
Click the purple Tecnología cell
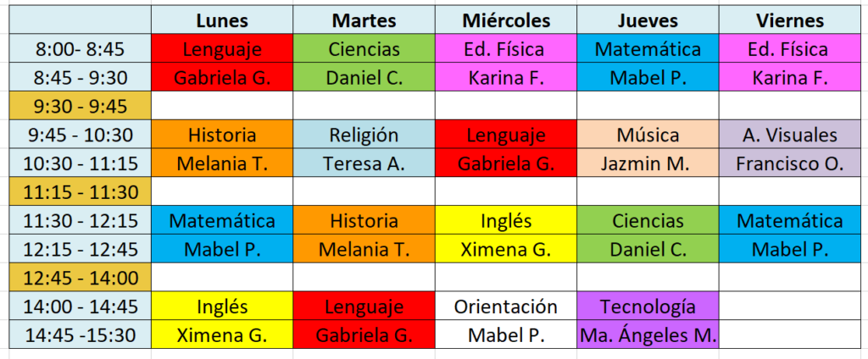(648, 306)
